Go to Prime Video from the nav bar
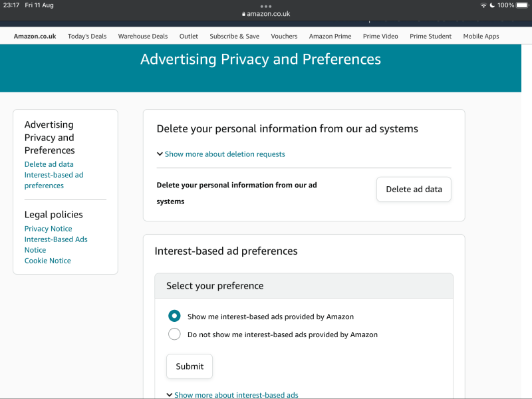This screenshot has height=399, width=532. [380, 37]
